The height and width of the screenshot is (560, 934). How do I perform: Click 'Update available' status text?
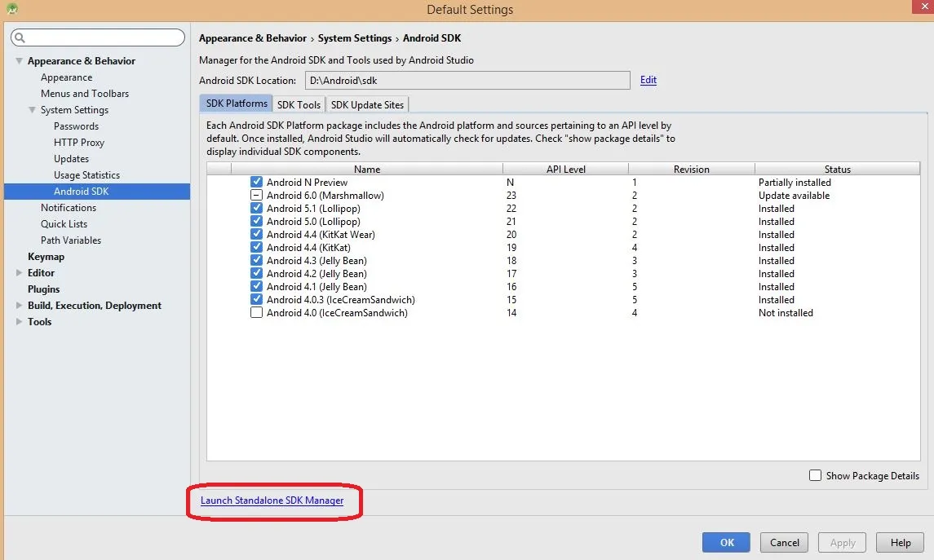[794, 195]
